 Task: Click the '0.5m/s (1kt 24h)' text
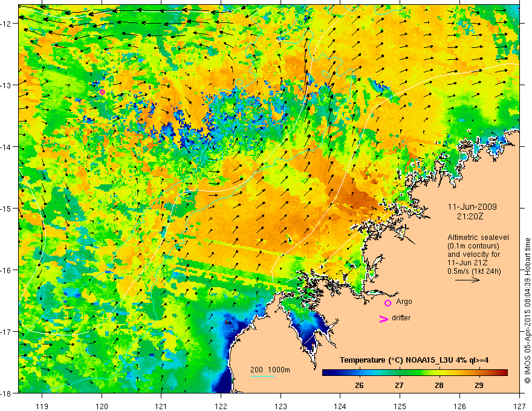point(474,271)
